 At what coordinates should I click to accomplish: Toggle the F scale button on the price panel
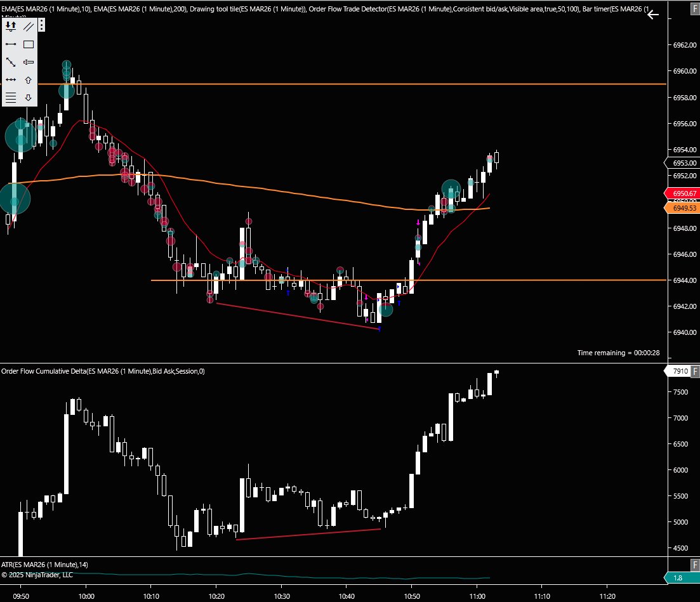coord(694,9)
